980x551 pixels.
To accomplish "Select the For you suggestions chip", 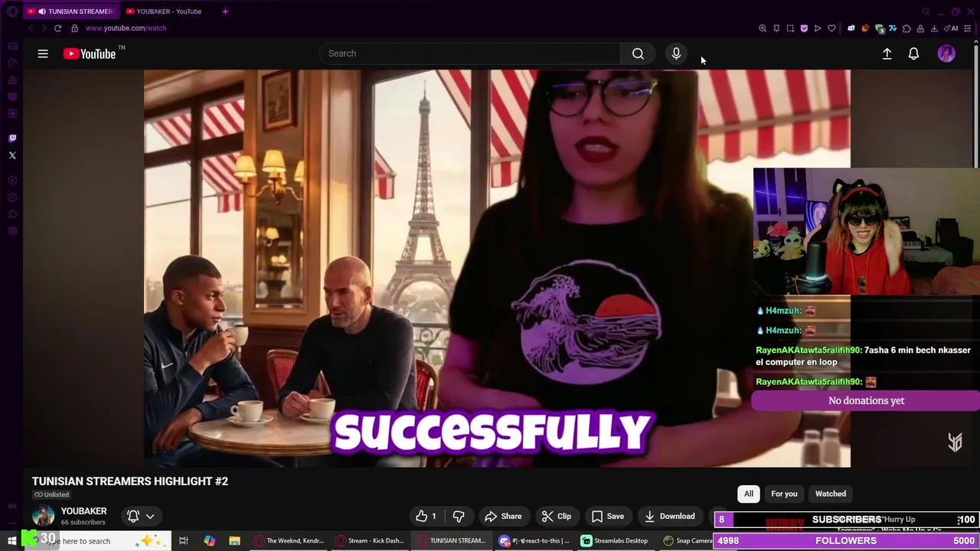I will (784, 494).
